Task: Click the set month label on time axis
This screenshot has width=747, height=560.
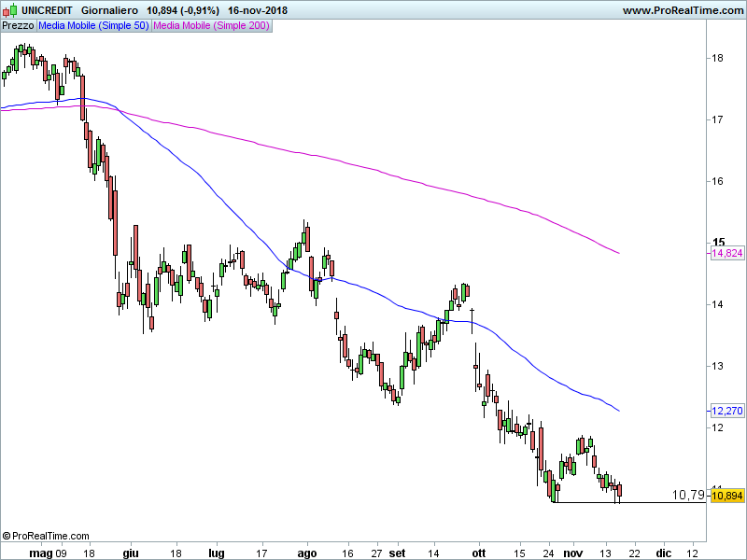Action: click(x=397, y=553)
